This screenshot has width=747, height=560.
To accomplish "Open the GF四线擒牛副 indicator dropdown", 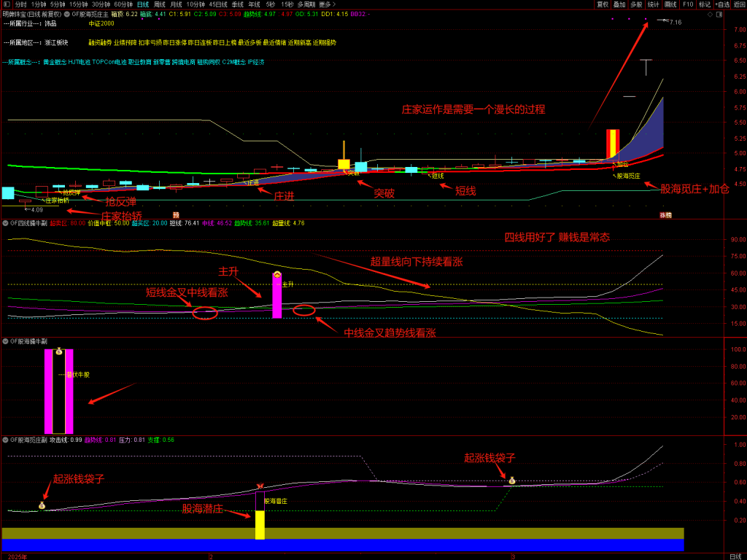I will pos(6,223).
